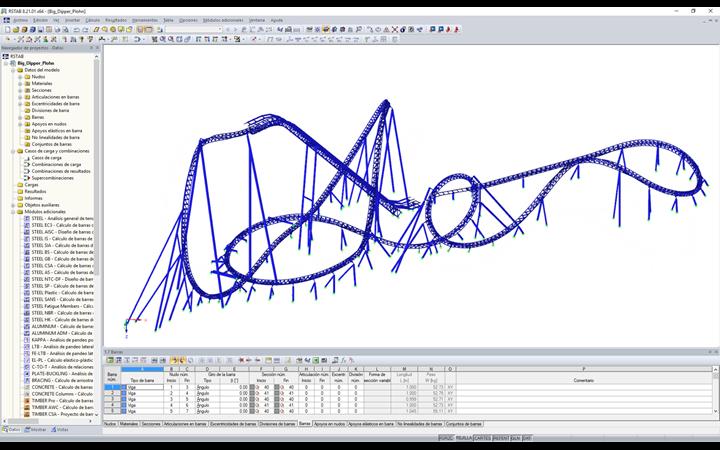Open the Resultados menu
This screenshot has width=720, height=450.
pos(116,20)
